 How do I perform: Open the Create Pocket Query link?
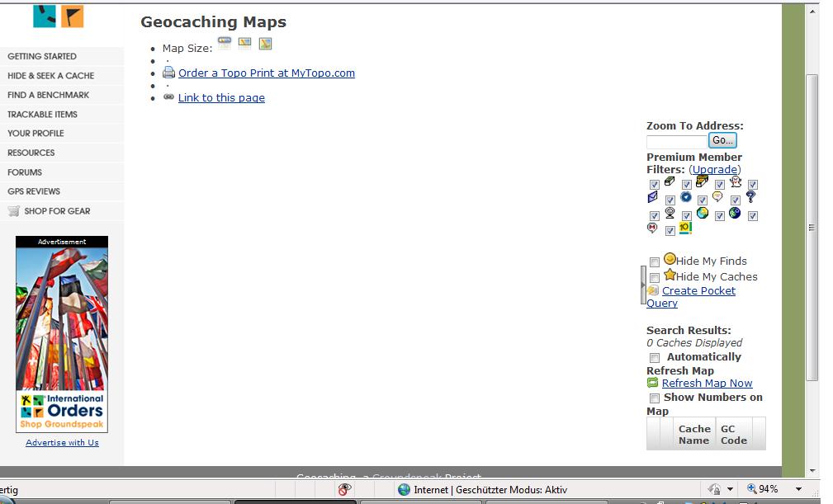click(691, 297)
